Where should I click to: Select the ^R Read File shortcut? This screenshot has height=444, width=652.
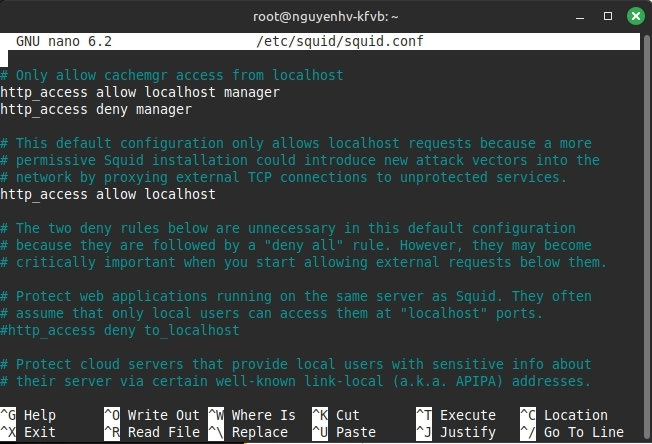[155, 432]
